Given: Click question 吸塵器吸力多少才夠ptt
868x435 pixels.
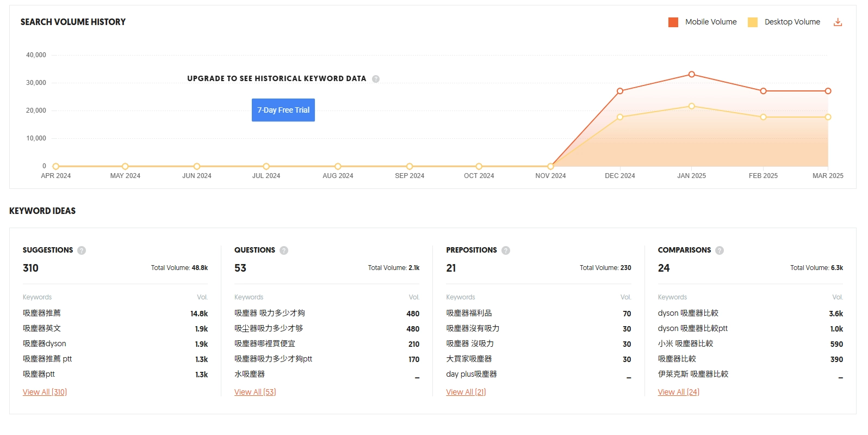Looking at the screenshot, I should pos(273,359).
